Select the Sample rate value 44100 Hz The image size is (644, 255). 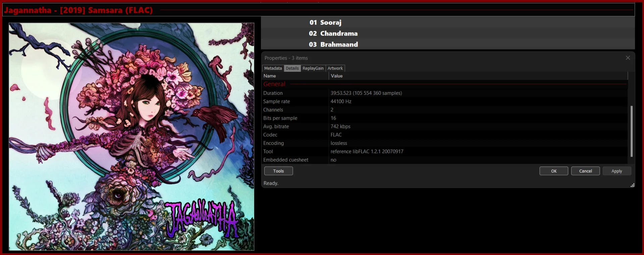click(x=341, y=102)
